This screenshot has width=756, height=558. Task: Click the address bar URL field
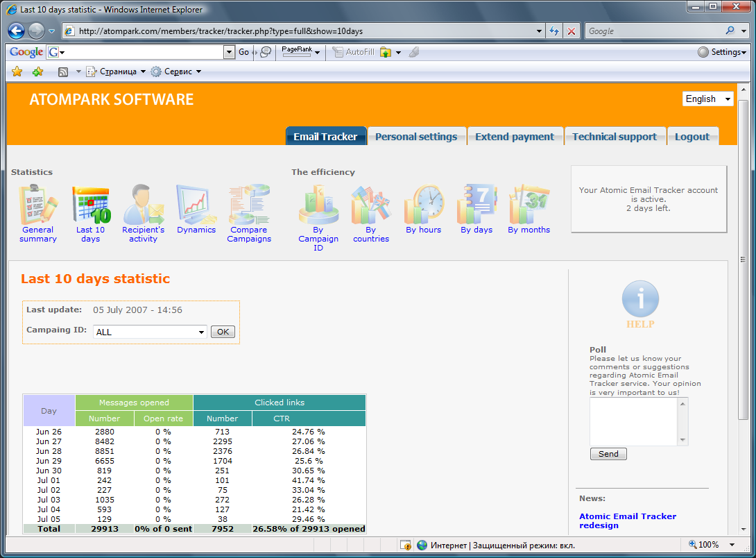click(x=304, y=31)
